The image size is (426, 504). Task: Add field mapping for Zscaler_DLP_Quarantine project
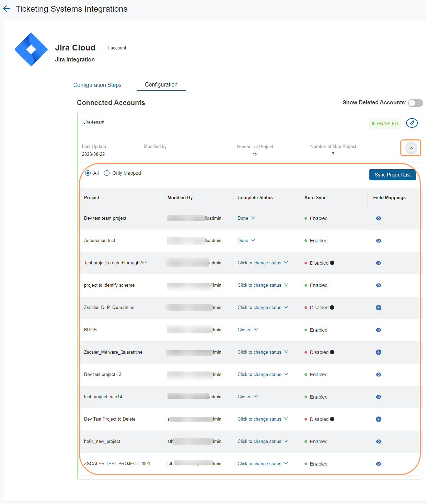(x=378, y=308)
